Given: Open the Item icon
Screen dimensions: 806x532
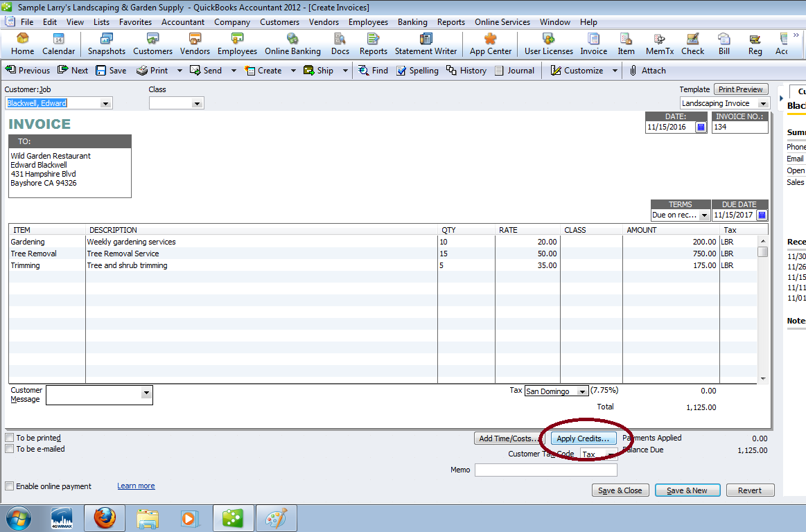Looking at the screenshot, I should pos(626,44).
